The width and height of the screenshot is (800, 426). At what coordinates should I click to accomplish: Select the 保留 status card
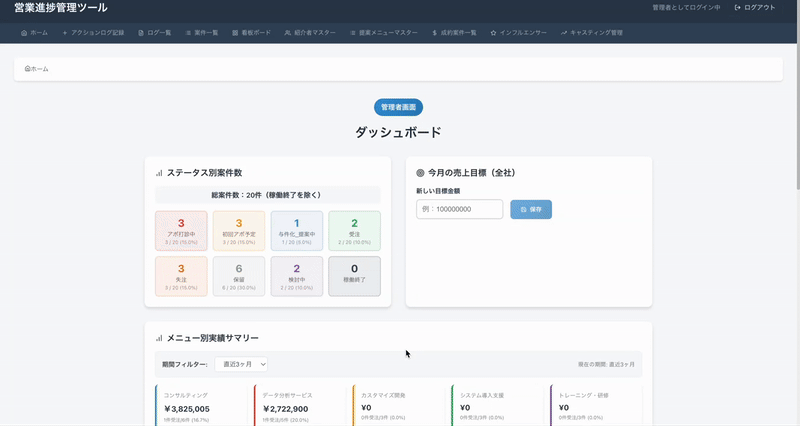click(x=239, y=276)
